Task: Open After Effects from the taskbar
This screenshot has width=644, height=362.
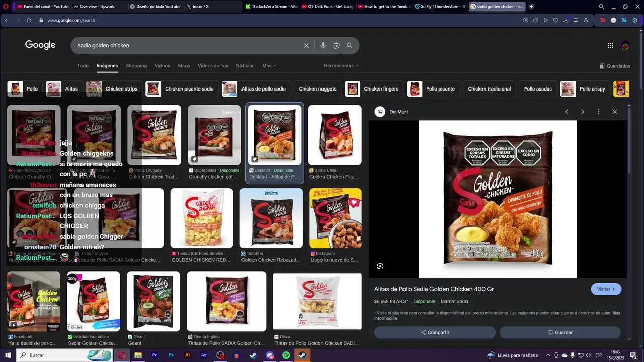Action: (x=204, y=355)
